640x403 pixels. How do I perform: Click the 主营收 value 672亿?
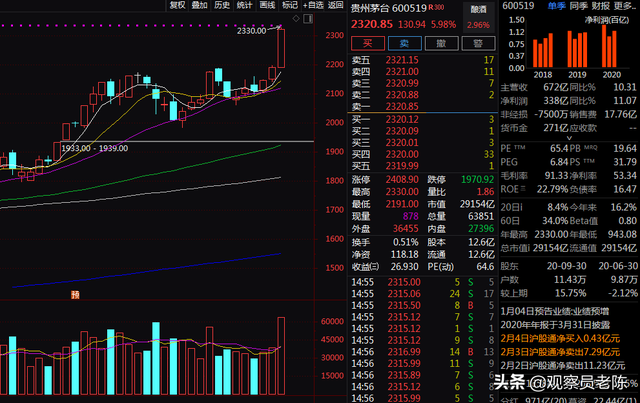tap(556, 87)
